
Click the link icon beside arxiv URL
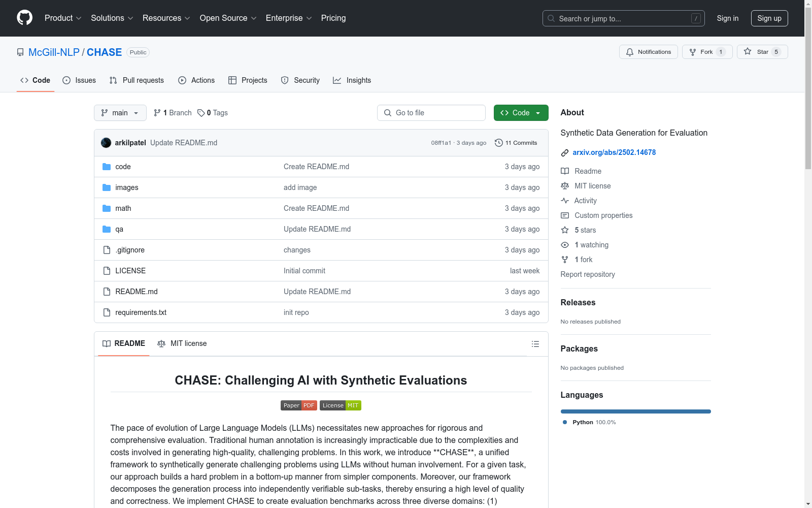pyautogui.click(x=565, y=153)
